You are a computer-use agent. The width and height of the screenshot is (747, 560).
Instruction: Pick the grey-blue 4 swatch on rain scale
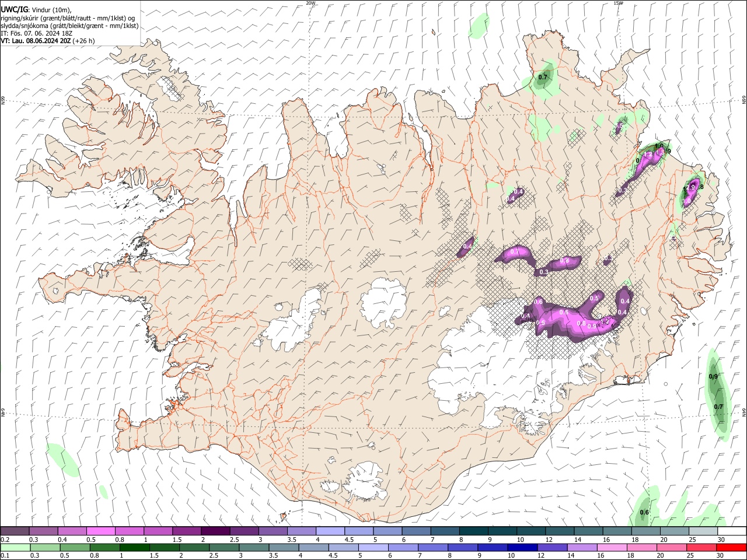pos(313,547)
